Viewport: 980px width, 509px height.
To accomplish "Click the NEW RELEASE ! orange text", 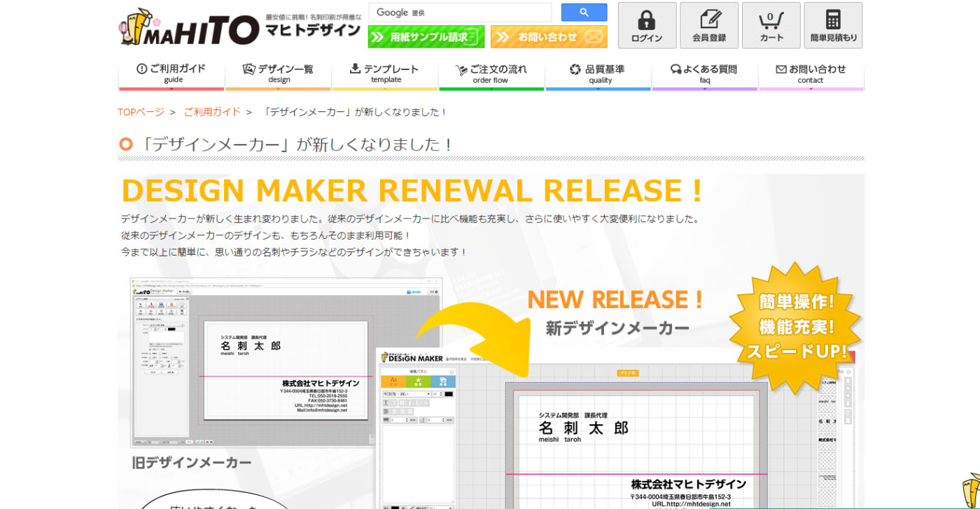I will coord(615,300).
